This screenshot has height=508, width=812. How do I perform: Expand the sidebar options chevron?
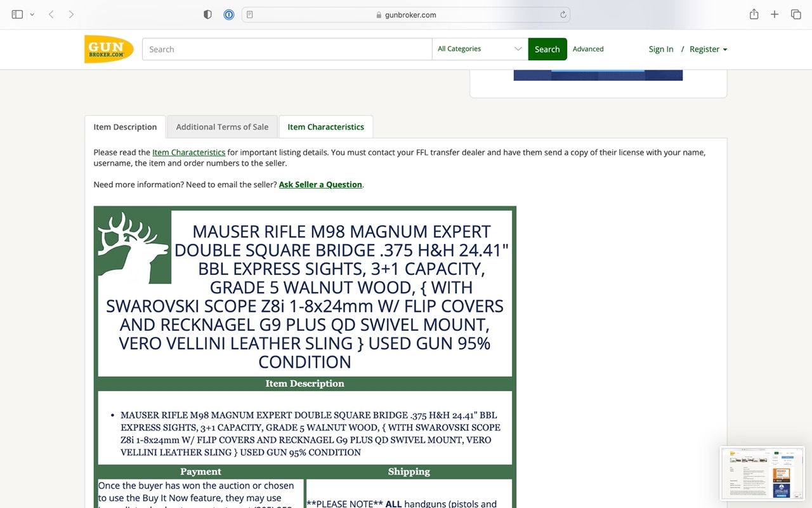tap(32, 15)
